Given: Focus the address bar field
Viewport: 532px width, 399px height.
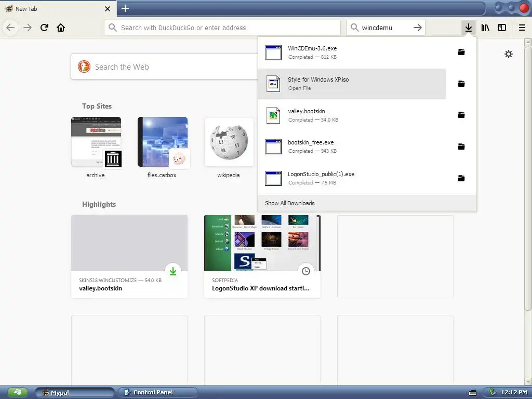Looking at the screenshot, I should tap(222, 28).
